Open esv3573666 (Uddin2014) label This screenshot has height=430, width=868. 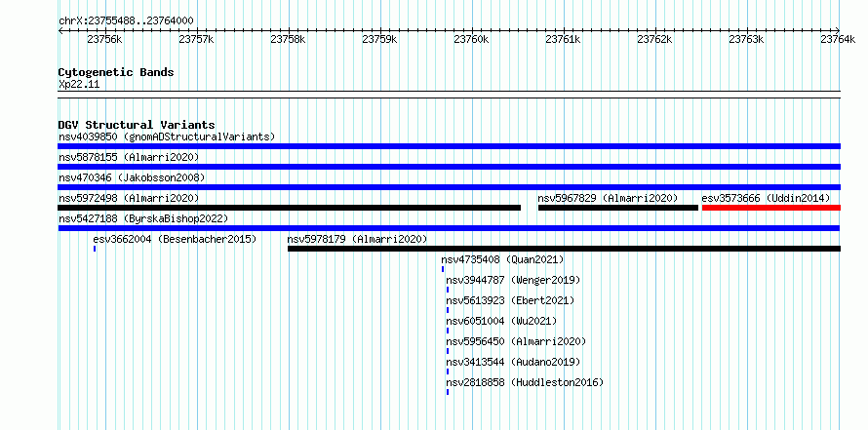tap(766, 198)
